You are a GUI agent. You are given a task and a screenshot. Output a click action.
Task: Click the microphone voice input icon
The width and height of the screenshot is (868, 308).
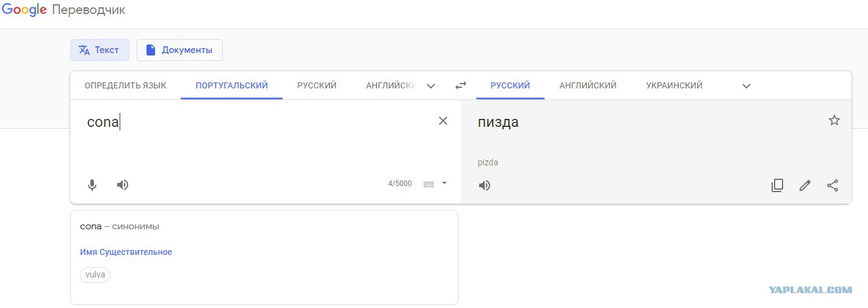point(92,185)
